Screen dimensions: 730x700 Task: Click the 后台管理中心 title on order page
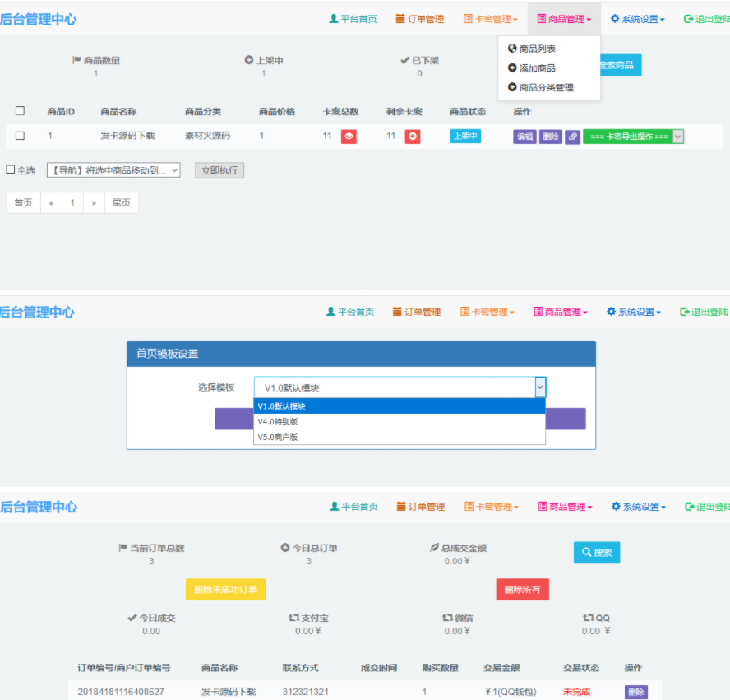[x=39, y=507]
